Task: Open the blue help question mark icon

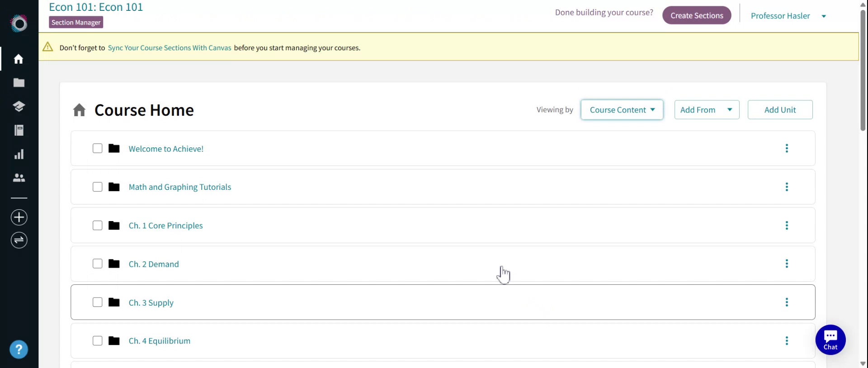Action: (x=19, y=349)
